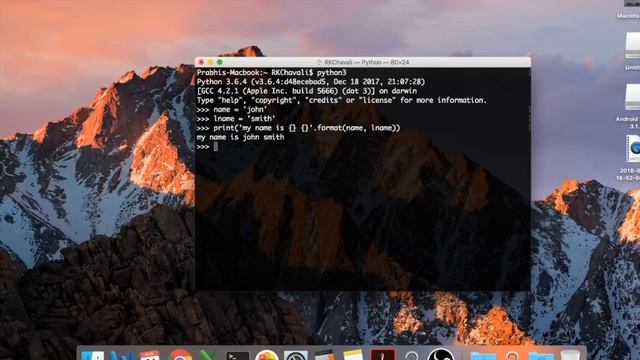Close the Terminal window with red button

(x=201, y=62)
